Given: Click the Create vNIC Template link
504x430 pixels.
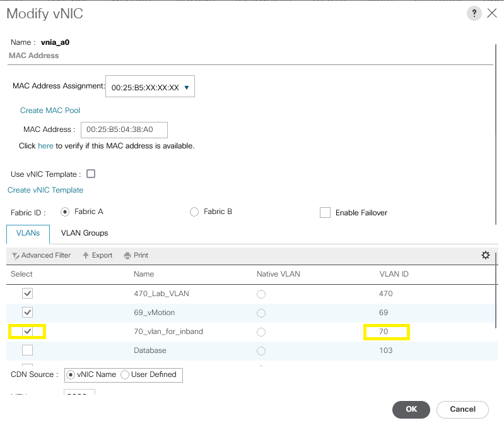Looking at the screenshot, I should (x=45, y=190).
